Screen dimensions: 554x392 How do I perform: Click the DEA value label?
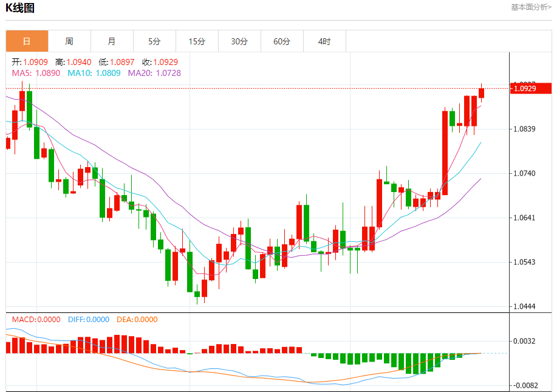point(137,320)
